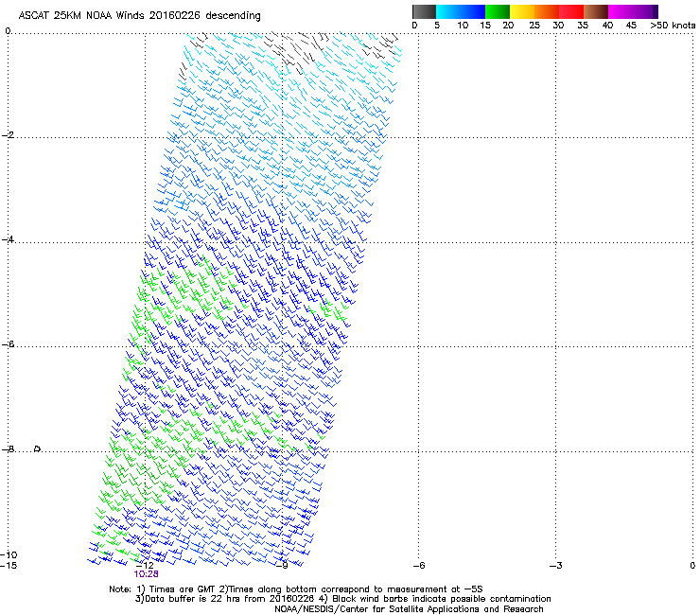Click the yellow 20-25 knots color segment

[x=522, y=11]
